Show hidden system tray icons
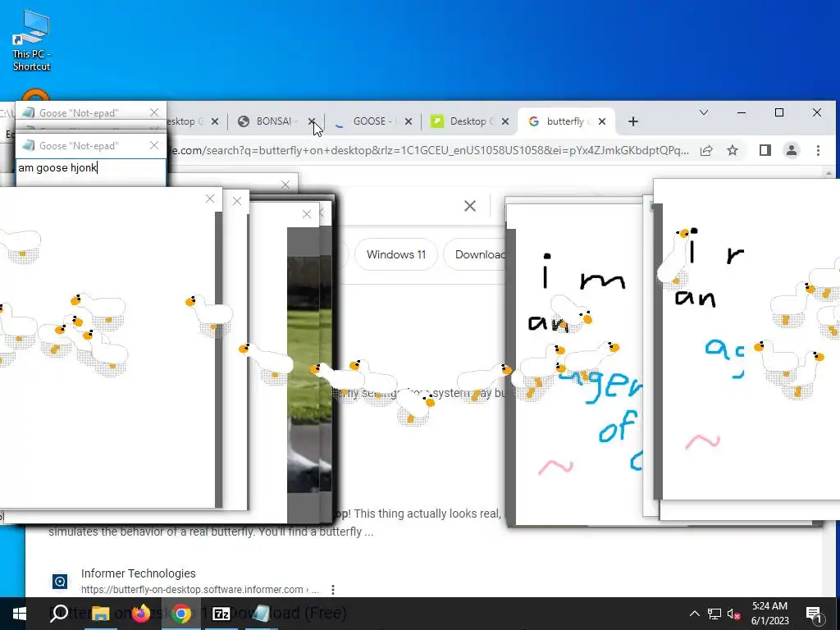840x630 pixels. pos(694,614)
